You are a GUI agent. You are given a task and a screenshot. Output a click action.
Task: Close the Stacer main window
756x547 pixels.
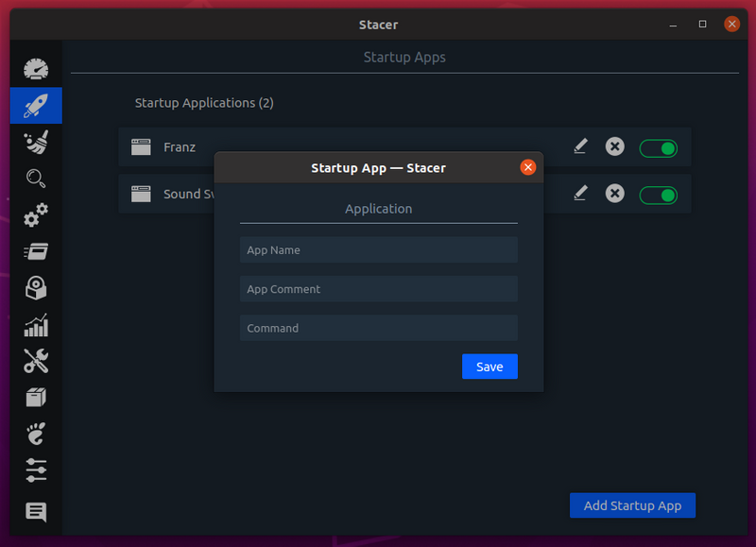[x=731, y=24]
